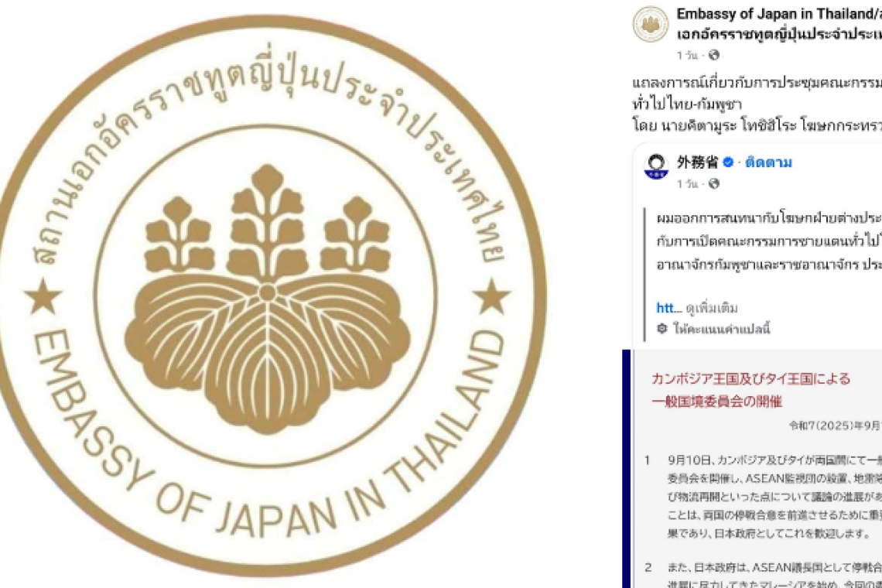Open the embassy post's '1 วัน' timestamp
The image size is (882, 588).
click(x=687, y=55)
